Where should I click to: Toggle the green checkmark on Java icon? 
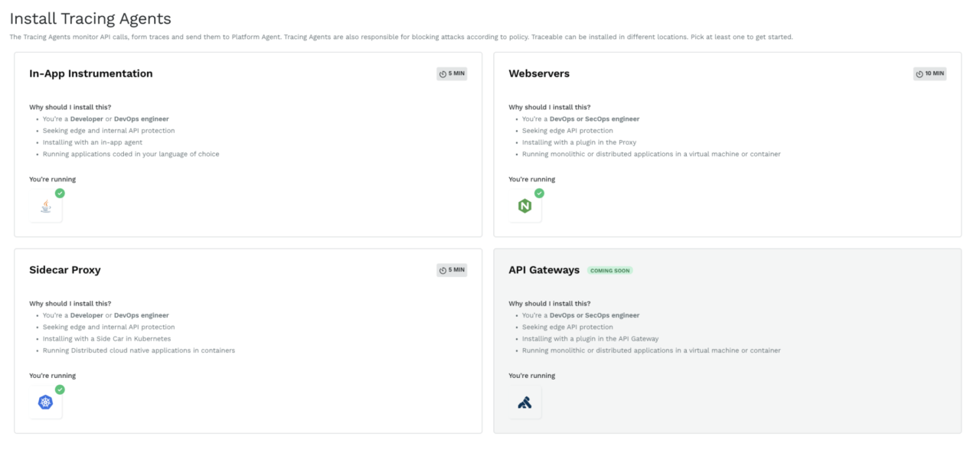pyautogui.click(x=59, y=194)
